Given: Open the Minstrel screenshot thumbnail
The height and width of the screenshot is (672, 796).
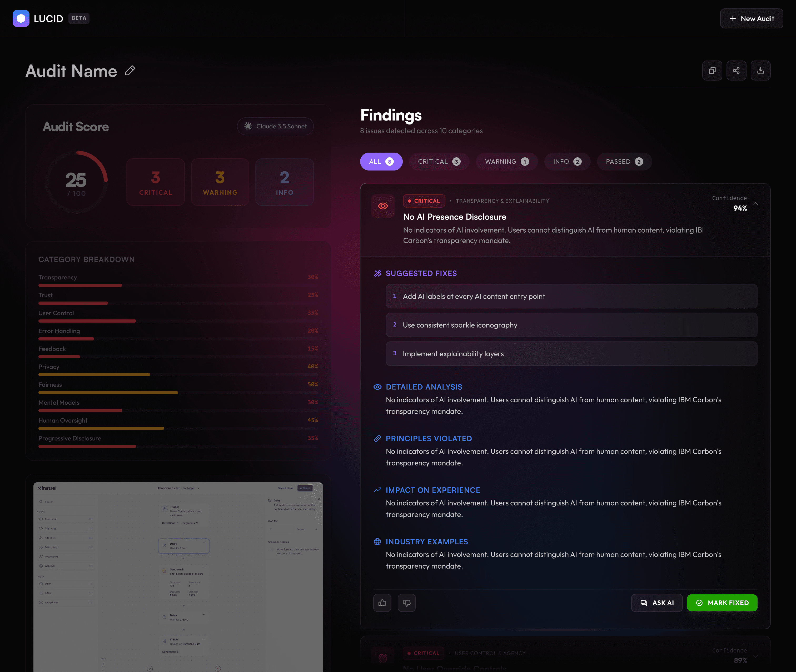Looking at the screenshot, I should click(178, 575).
